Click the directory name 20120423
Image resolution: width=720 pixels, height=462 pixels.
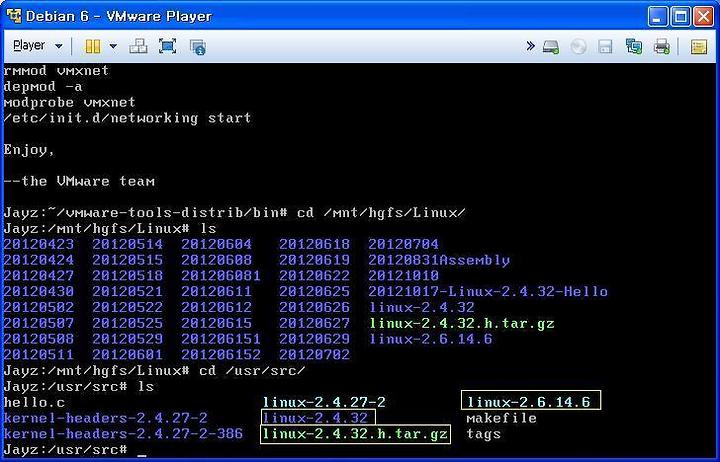click(x=39, y=244)
